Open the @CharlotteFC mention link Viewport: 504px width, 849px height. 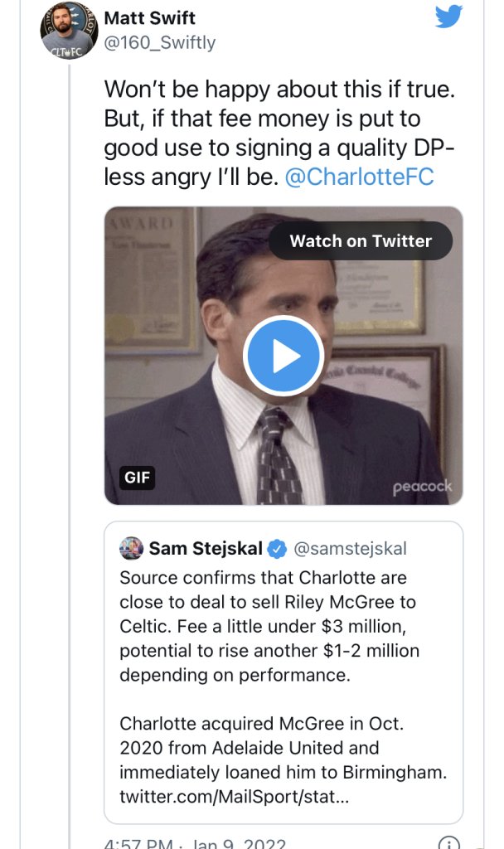coord(359,177)
